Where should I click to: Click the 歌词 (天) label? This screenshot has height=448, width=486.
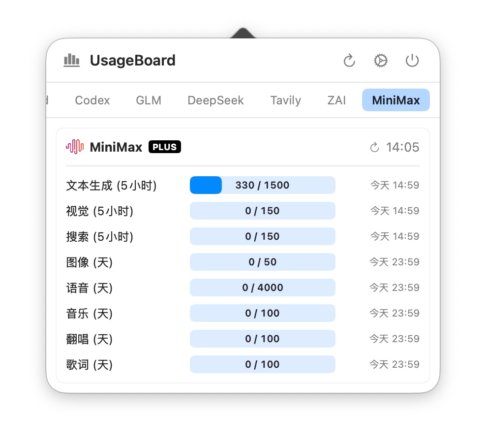(89, 365)
